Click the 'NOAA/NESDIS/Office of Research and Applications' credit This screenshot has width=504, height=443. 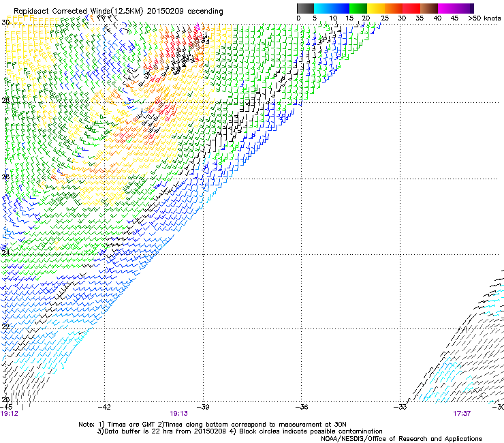tap(401, 439)
